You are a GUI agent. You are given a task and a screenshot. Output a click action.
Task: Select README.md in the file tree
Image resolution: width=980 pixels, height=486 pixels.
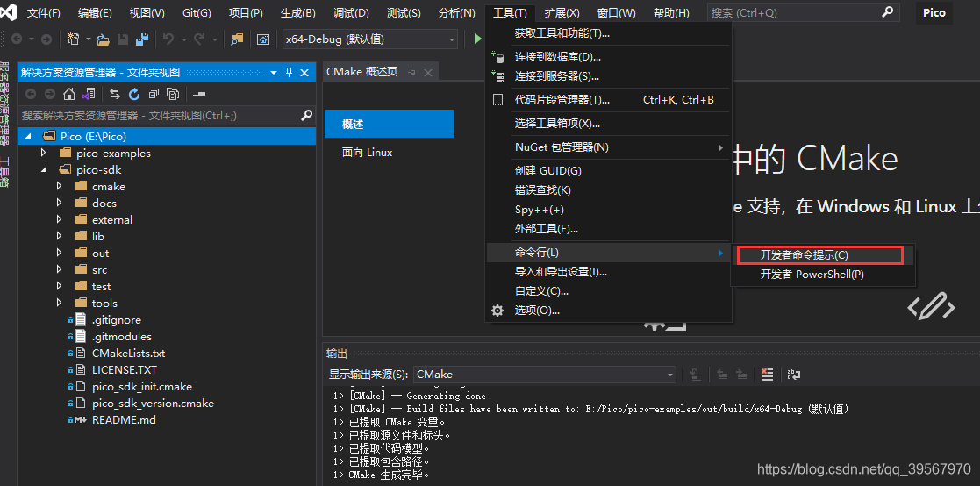[x=124, y=420]
